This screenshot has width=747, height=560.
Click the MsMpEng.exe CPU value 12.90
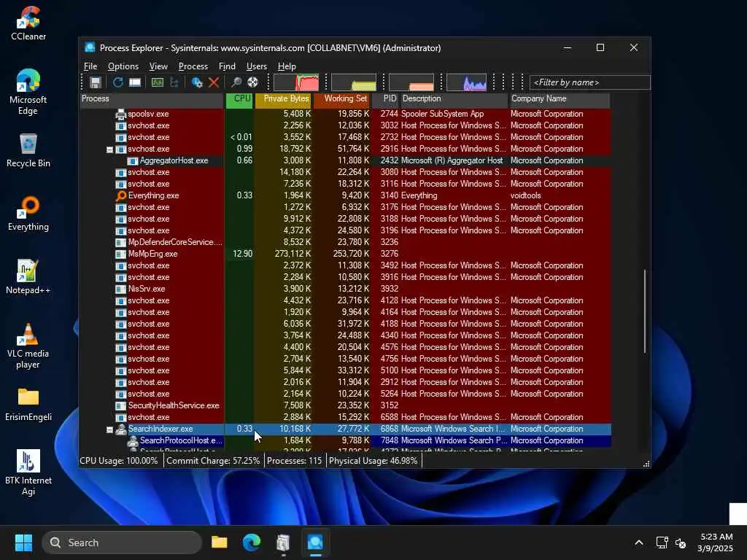coord(242,254)
